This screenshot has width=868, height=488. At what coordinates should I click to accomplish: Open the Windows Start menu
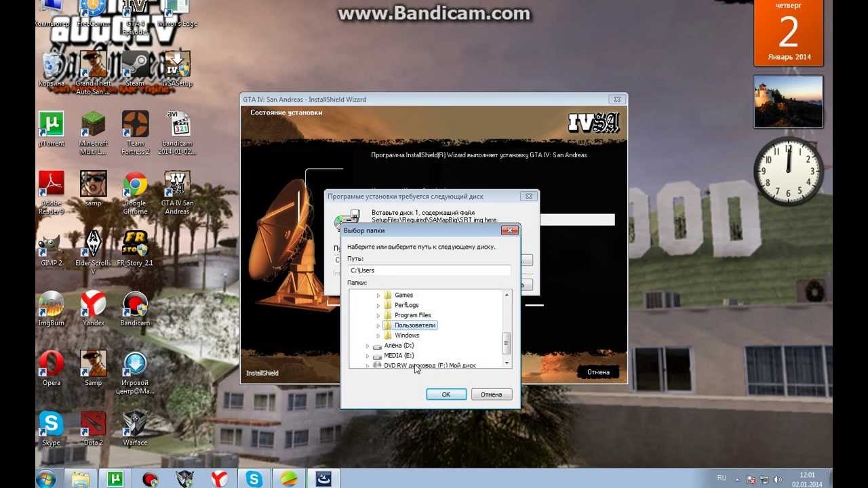tap(45, 479)
